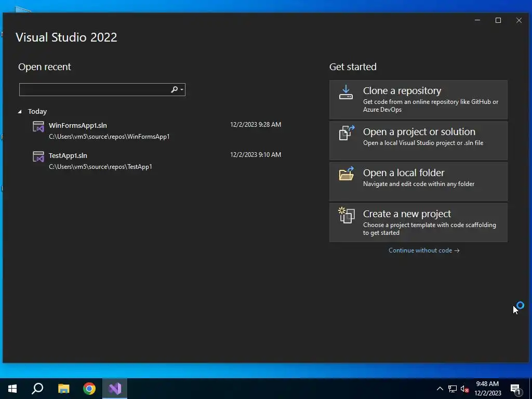The width and height of the screenshot is (532, 399).
Task: Click the Visual Studio taskbar icon
Action: [115, 389]
